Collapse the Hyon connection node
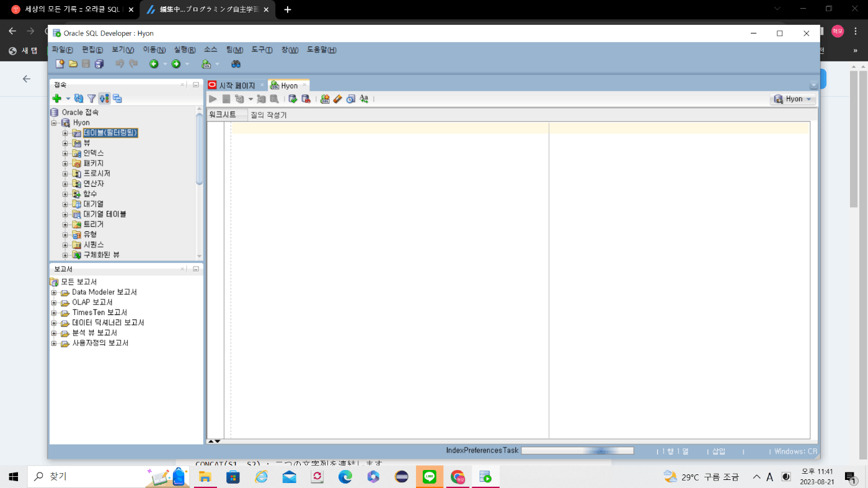868x488 pixels. [54, 123]
